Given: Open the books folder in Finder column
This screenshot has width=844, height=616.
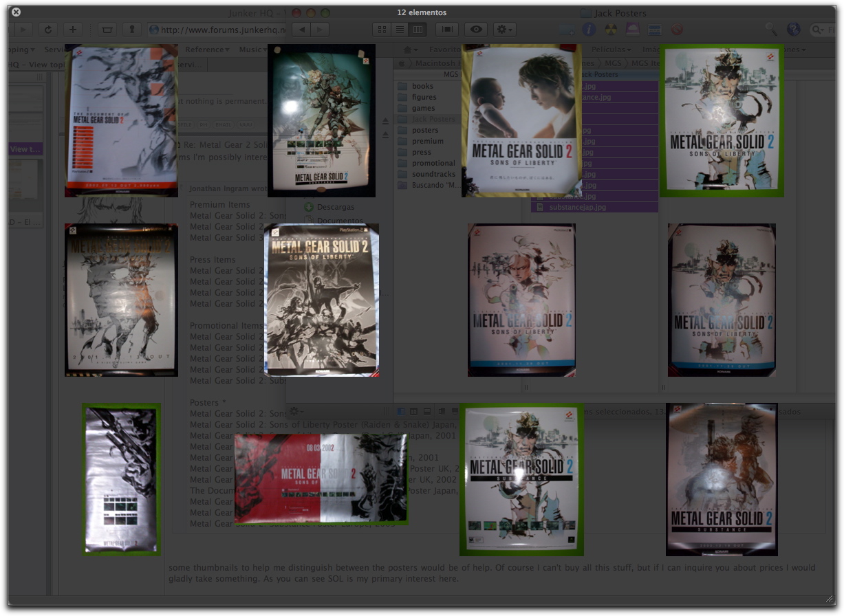Looking at the screenshot, I should coord(422,86).
